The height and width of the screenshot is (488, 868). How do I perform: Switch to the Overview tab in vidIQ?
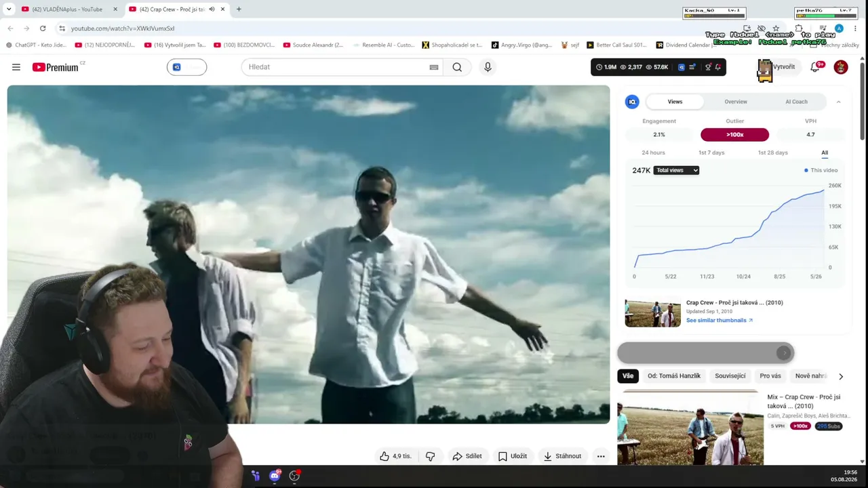[x=736, y=102]
